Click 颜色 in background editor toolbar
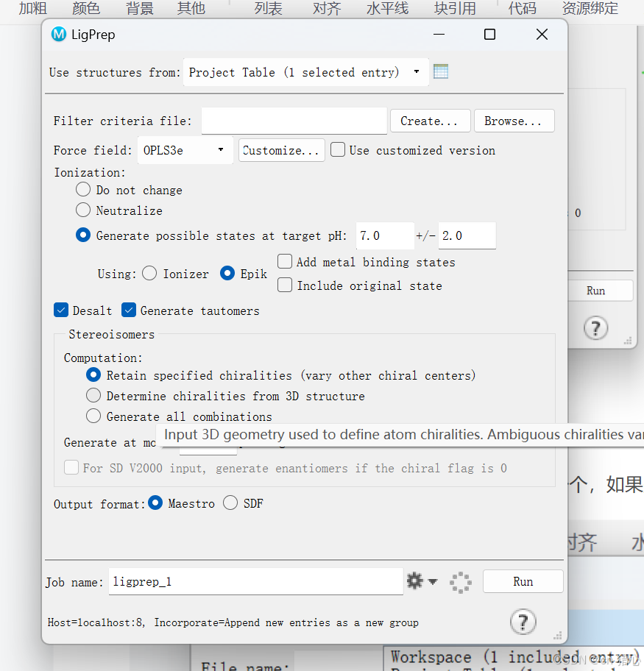This screenshot has width=644, height=671. (x=85, y=8)
